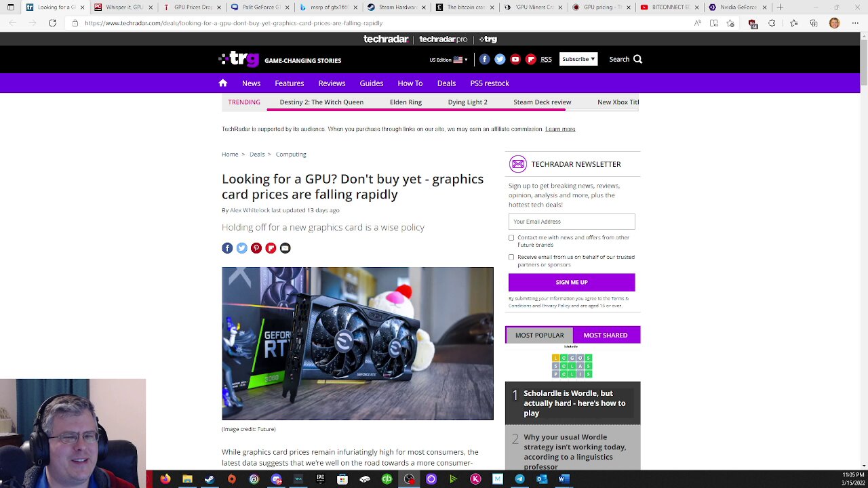
Task: Switch to the Most Popular tab
Action: pyautogui.click(x=539, y=335)
